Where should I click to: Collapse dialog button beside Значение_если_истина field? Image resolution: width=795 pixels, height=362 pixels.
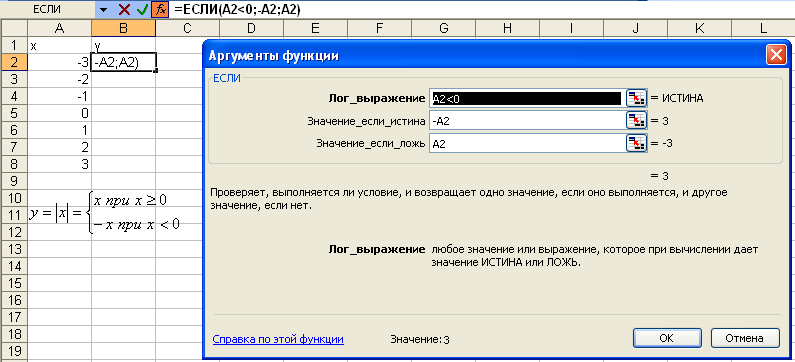coord(636,121)
